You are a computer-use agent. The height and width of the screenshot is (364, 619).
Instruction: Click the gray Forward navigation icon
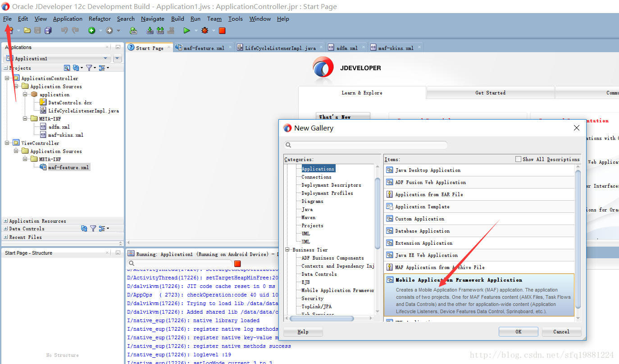click(109, 31)
